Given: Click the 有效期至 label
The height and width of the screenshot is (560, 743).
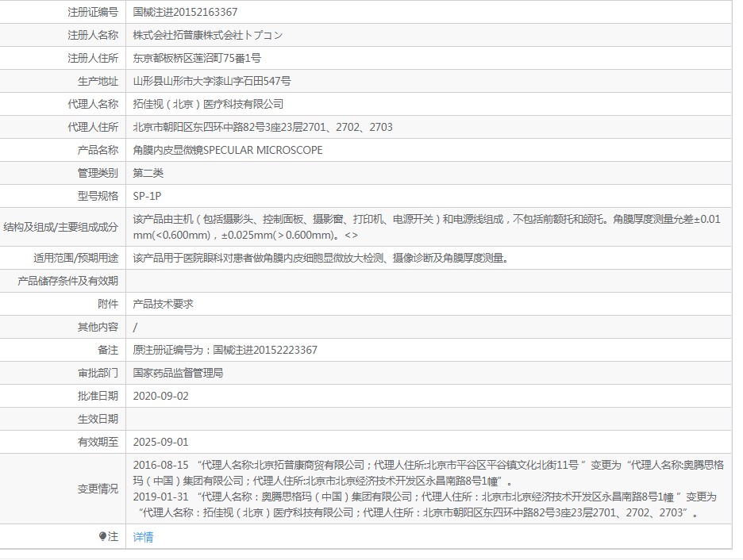Looking at the screenshot, I should (x=98, y=442).
